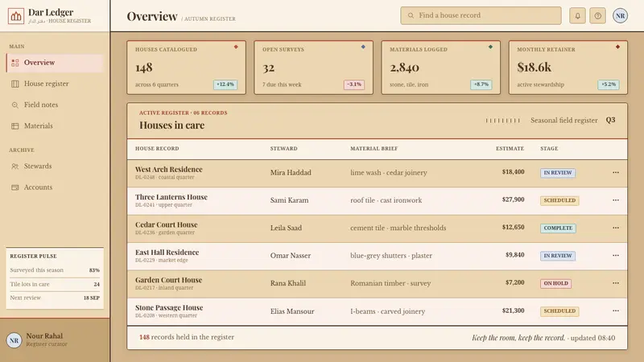644x362 pixels.
Task: Open the Stone Passage House record
Action: (169, 308)
